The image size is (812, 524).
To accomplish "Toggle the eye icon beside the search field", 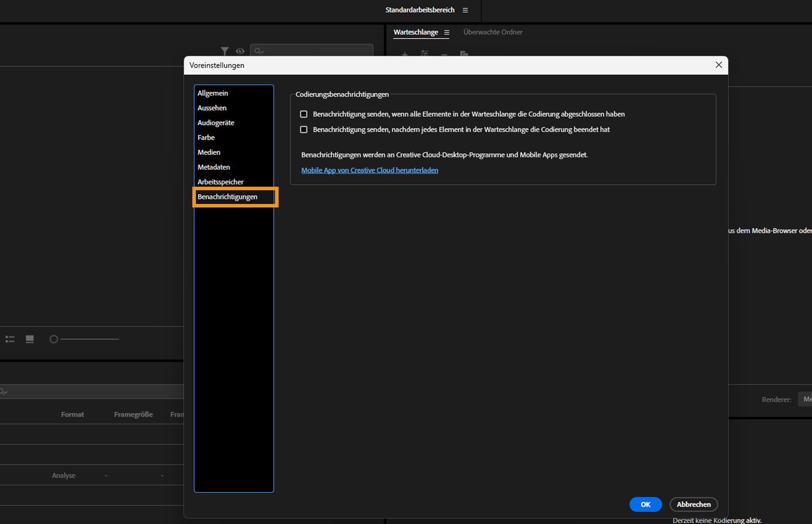I will [240, 51].
